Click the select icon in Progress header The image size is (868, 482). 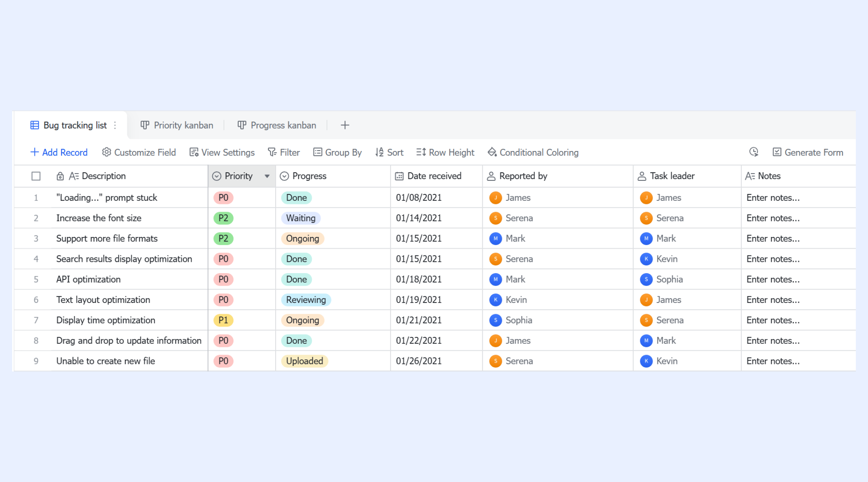pos(284,176)
